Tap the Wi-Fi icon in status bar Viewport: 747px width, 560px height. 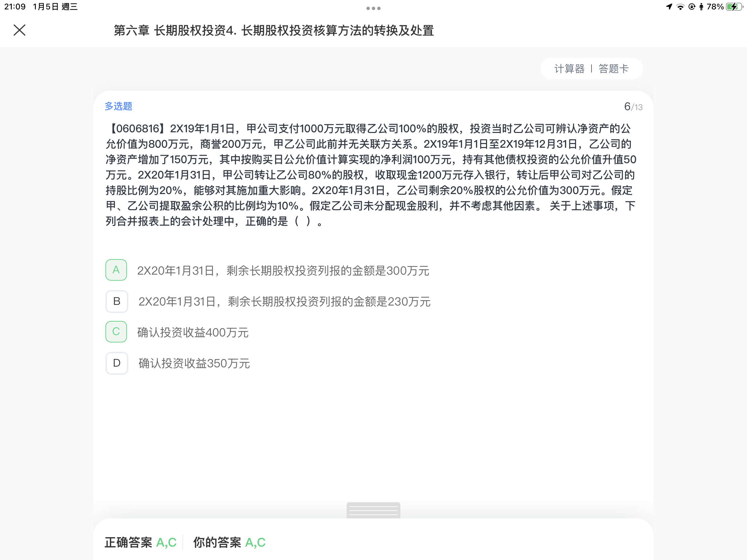point(680,7)
